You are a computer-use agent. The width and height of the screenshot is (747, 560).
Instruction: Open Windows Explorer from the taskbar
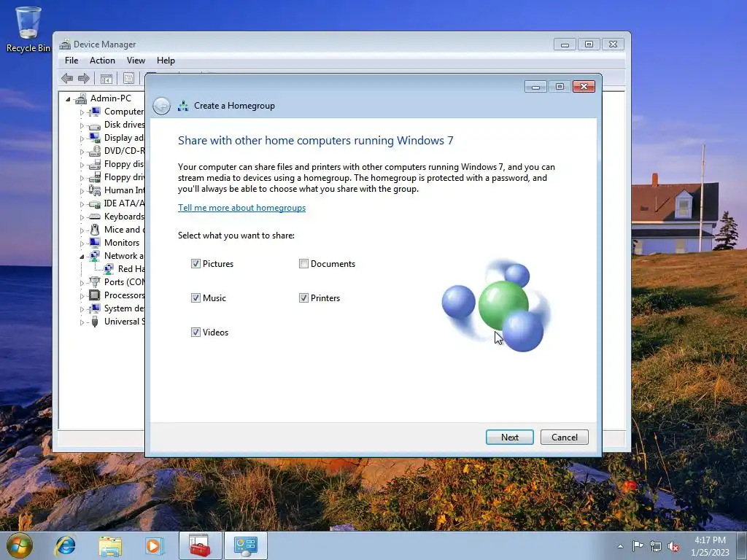click(110, 545)
